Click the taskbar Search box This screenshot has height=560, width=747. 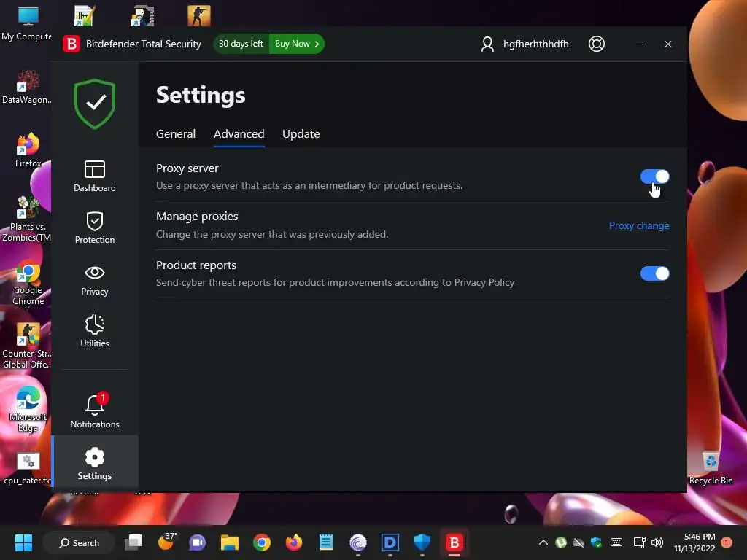(79, 542)
